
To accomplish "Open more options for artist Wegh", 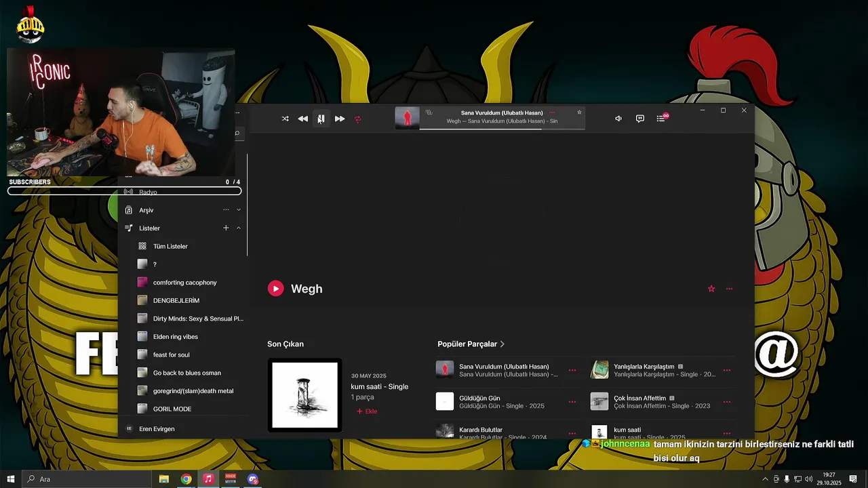I will click(x=730, y=289).
